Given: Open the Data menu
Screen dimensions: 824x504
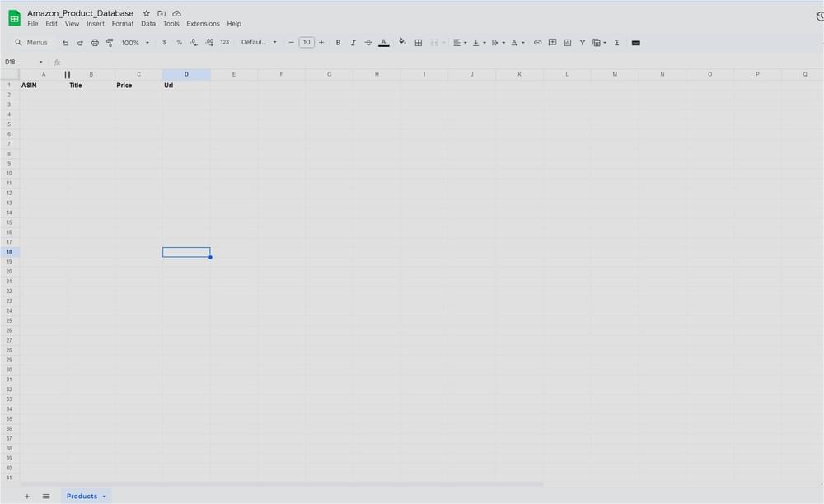Looking at the screenshot, I should tap(147, 23).
